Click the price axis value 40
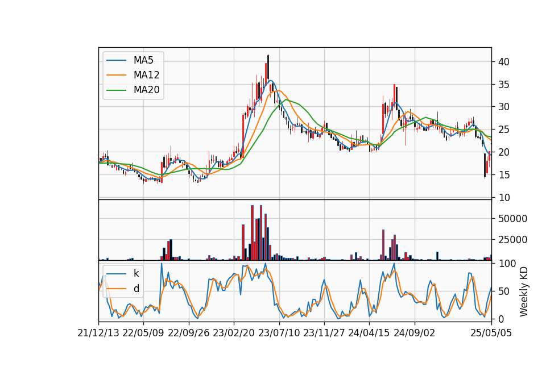The image size is (546, 392). 504,62
